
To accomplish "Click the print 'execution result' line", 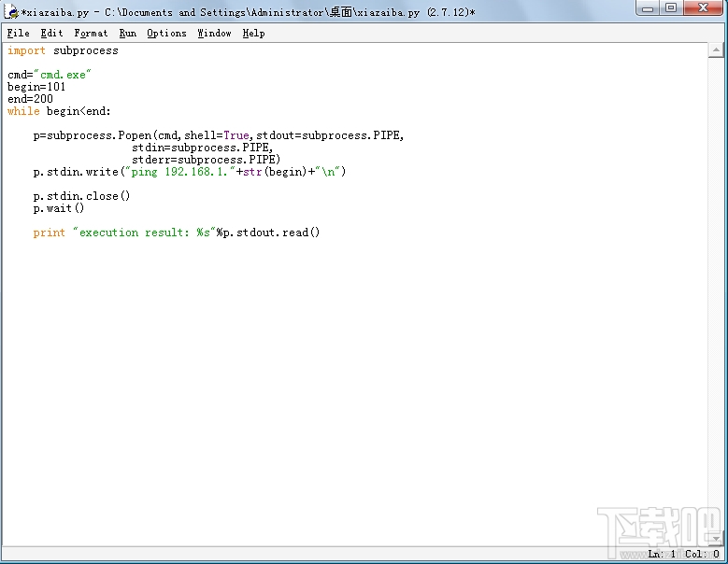I will tap(177, 233).
